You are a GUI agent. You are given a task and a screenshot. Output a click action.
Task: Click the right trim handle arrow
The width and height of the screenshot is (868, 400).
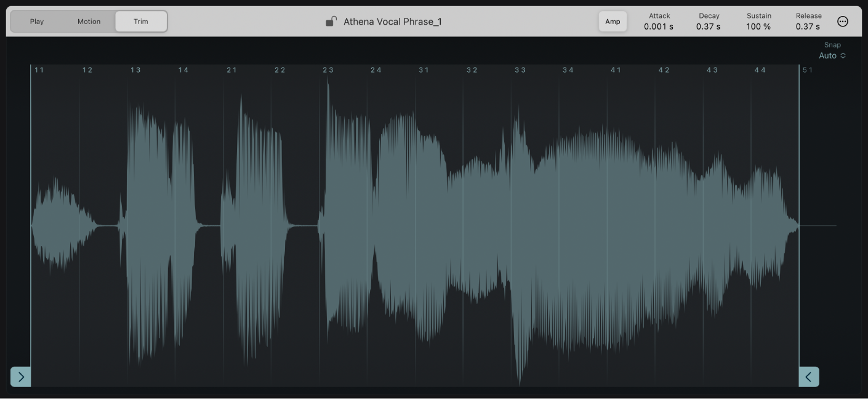pos(809,377)
